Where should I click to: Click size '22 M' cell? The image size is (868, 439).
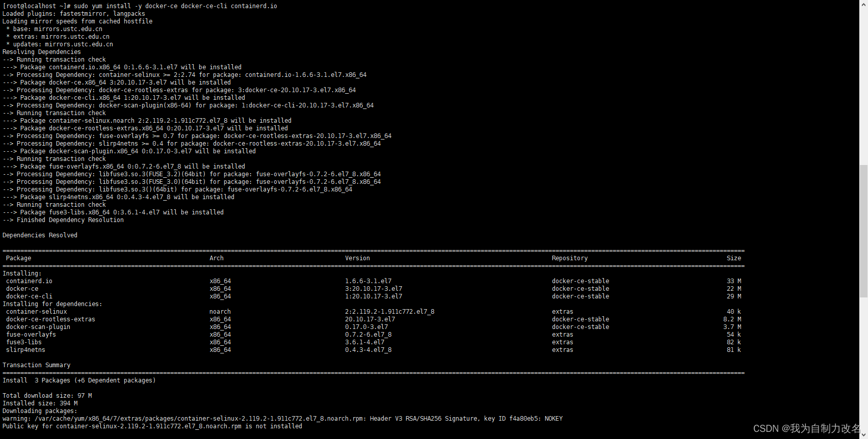(734, 289)
